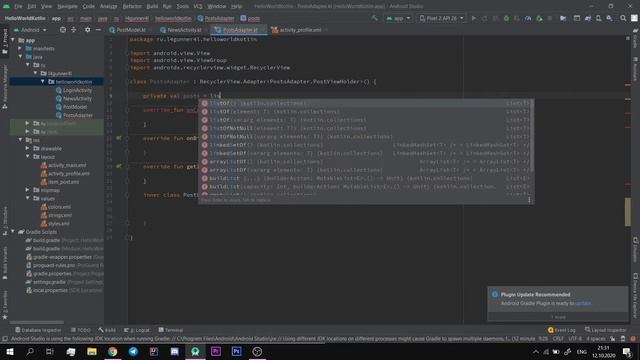
Task: Click the project panel horizontal scrollbar
Action: click(x=37, y=322)
